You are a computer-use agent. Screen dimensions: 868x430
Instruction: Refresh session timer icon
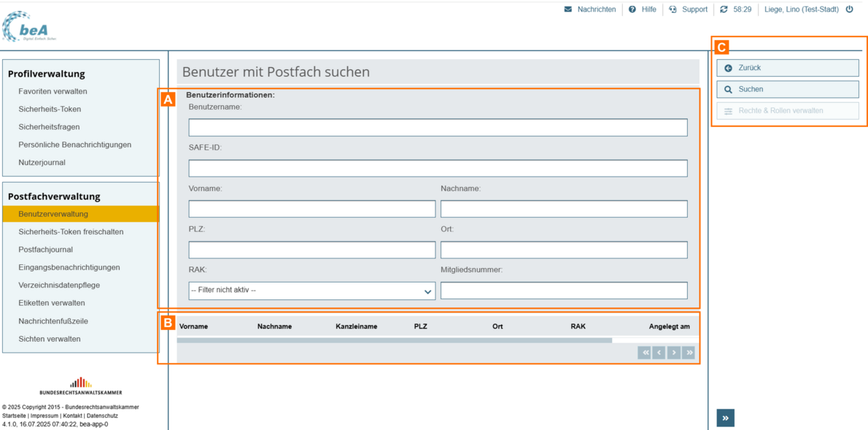coord(724,9)
